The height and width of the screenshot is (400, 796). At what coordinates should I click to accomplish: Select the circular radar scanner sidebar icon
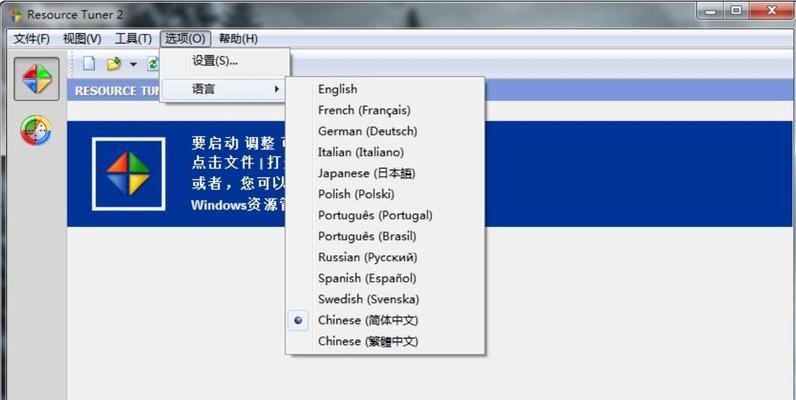point(36,130)
